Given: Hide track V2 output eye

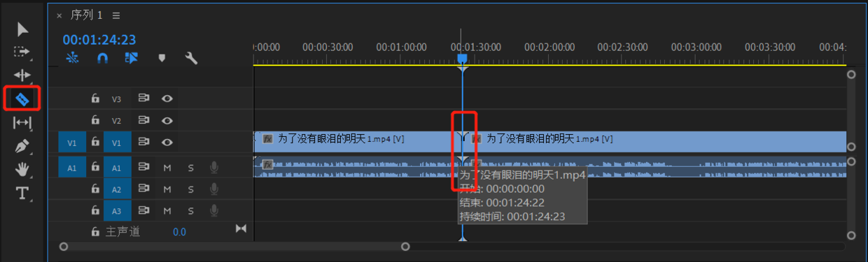Looking at the screenshot, I should (x=167, y=120).
